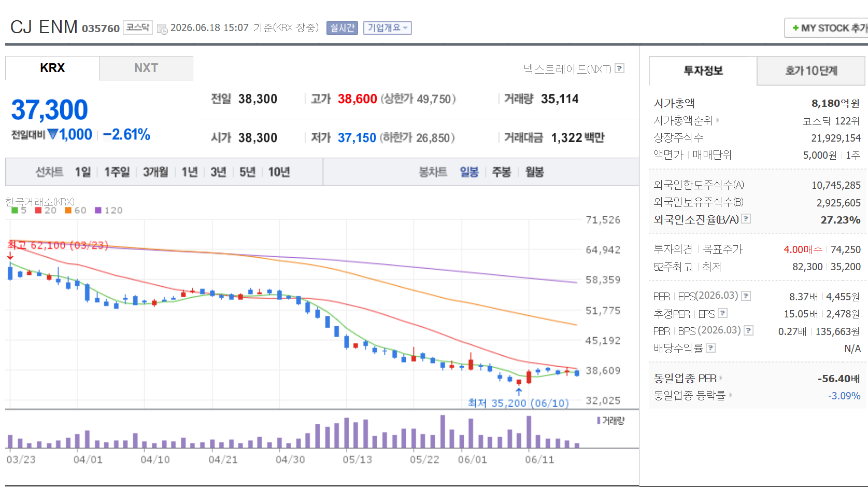Image resolution: width=868 pixels, height=487 pixels.
Task: Click the 최고 62,100 (03/23) chart marker
Action: [58, 245]
